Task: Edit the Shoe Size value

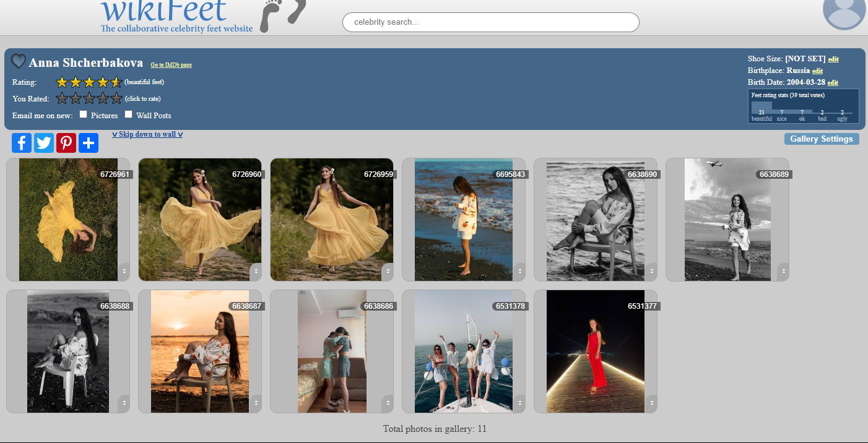Action: pos(833,59)
